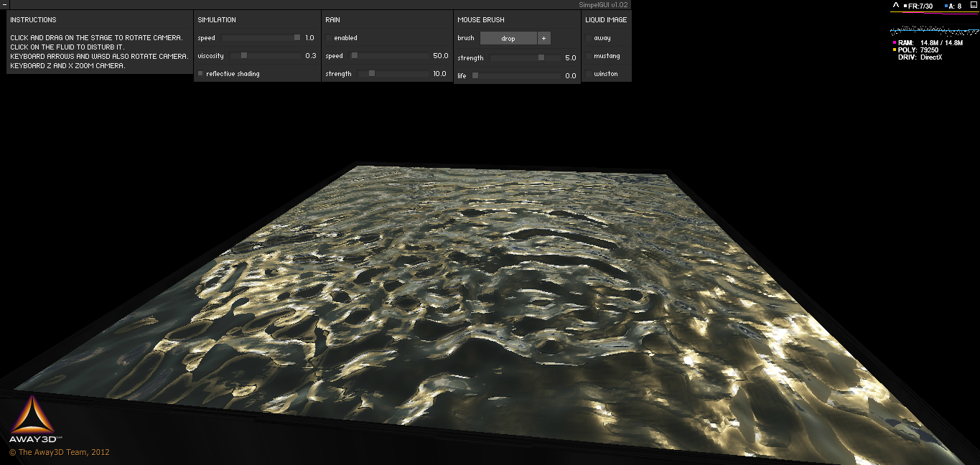The width and height of the screenshot is (980, 465).
Task: Open the brush dropdown showing drop
Action: click(508, 38)
